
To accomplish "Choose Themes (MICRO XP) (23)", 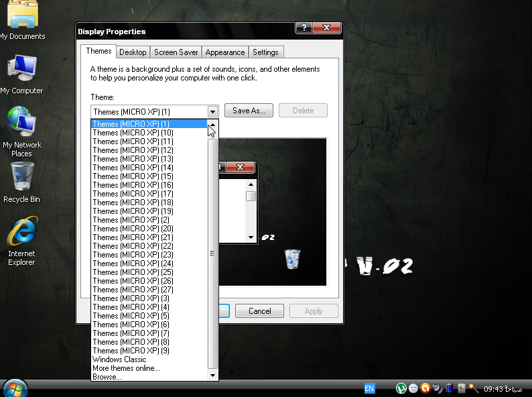I will tap(149, 254).
